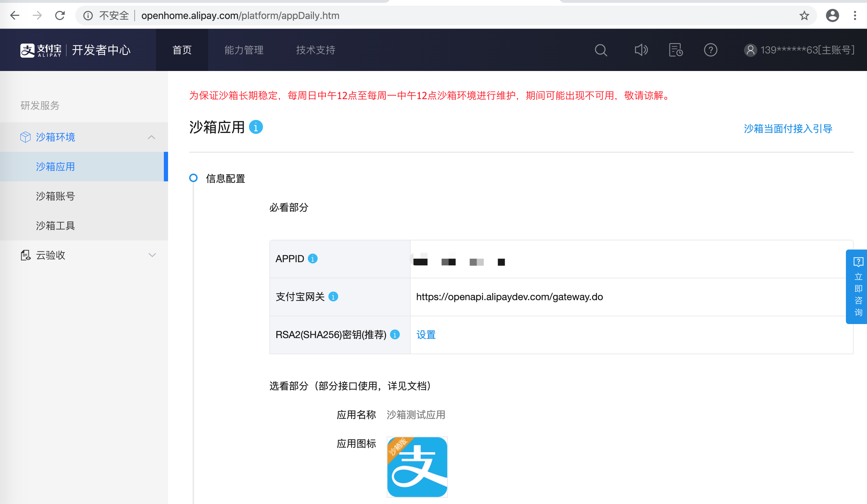The image size is (867, 504).
Task: Click the 沙箱版 Alipay app icon thumbnail
Action: (417, 467)
